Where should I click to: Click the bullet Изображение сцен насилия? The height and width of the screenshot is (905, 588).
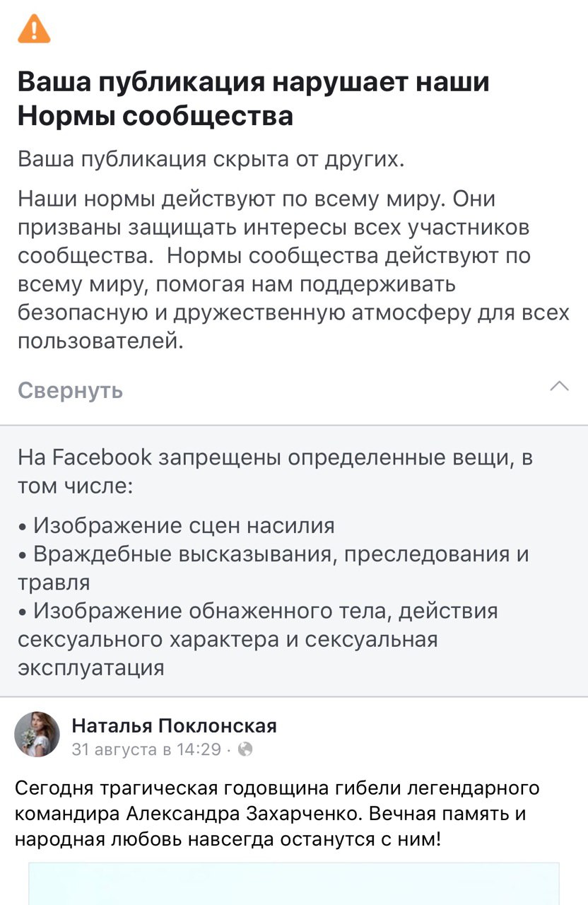click(x=184, y=525)
